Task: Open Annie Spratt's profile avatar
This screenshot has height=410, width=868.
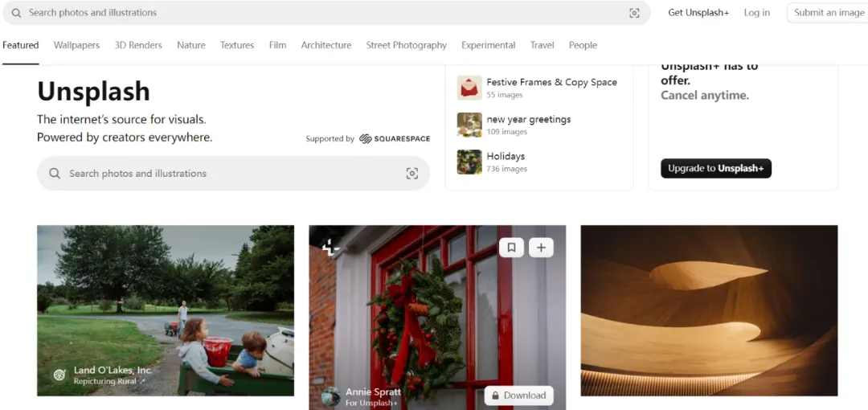Action: (331, 396)
